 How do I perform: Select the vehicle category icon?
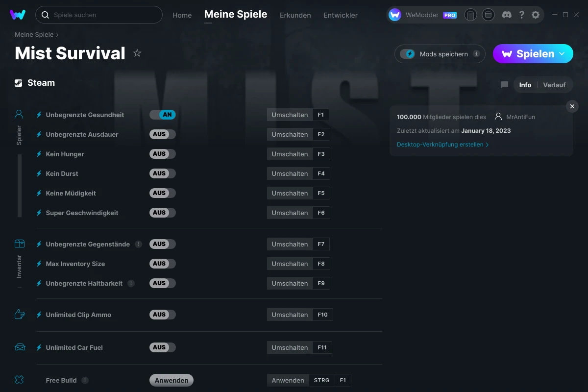tap(20, 347)
